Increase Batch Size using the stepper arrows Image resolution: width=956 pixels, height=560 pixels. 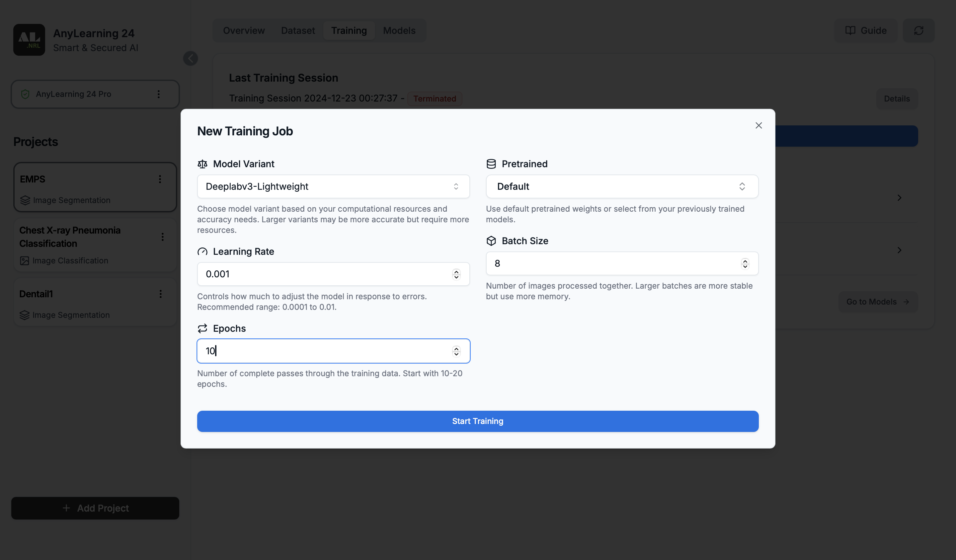point(744,261)
